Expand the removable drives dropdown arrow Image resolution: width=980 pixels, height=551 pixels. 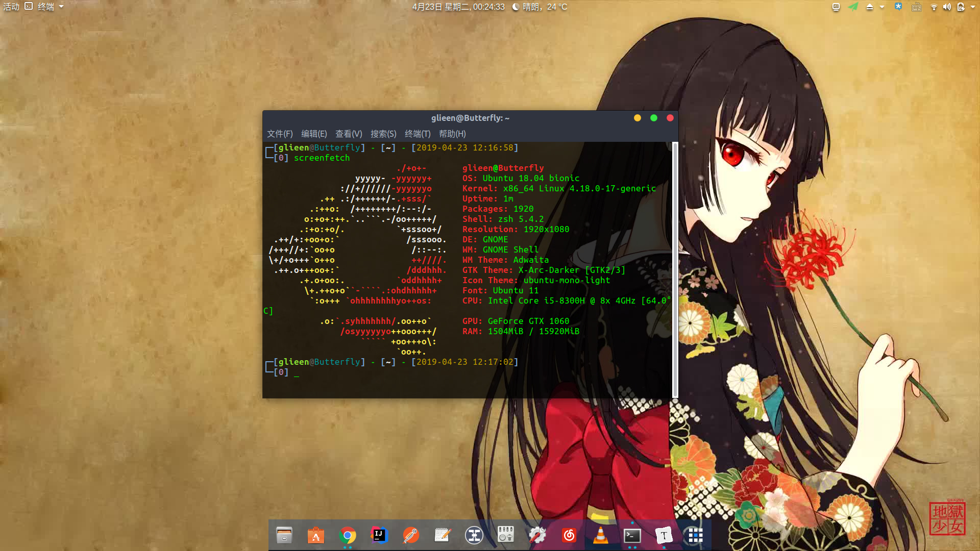pos(882,7)
